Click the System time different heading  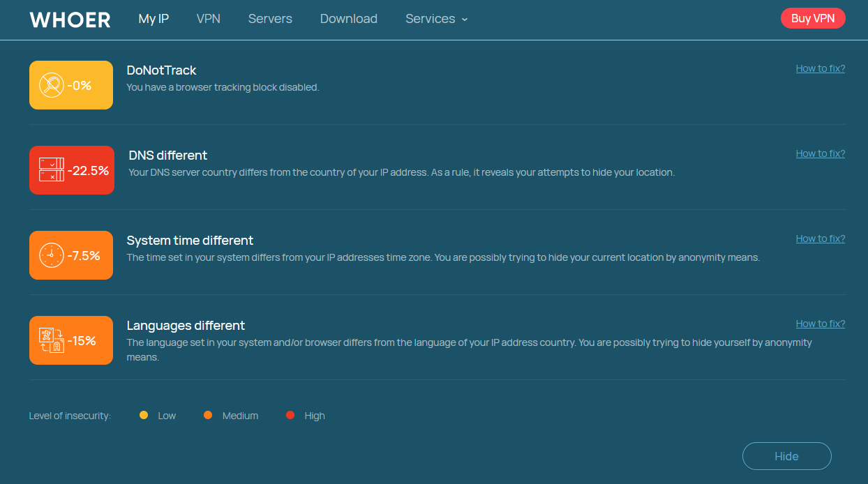190,241
